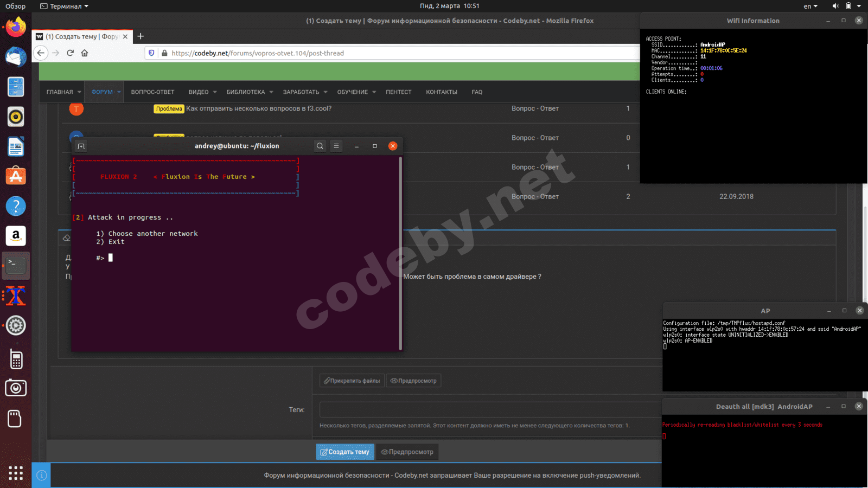
Task: Show the applications grid in the dock
Action: tap(16, 473)
